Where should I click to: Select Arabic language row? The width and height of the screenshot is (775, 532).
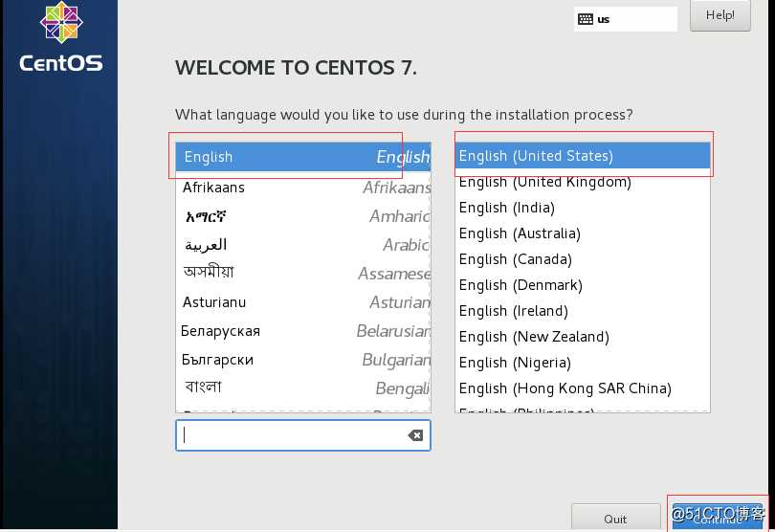pyautogui.click(x=303, y=245)
